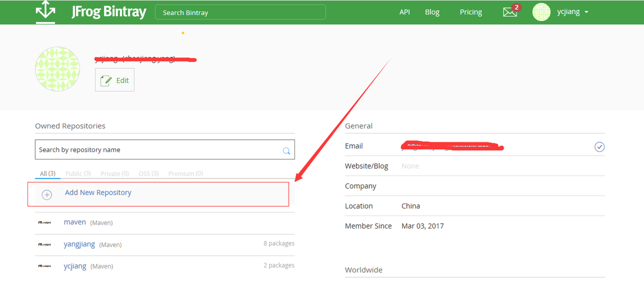The width and height of the screenshot is (644, 281).
Task: Click the '2 packages' text
Action: tap(279, 265)
